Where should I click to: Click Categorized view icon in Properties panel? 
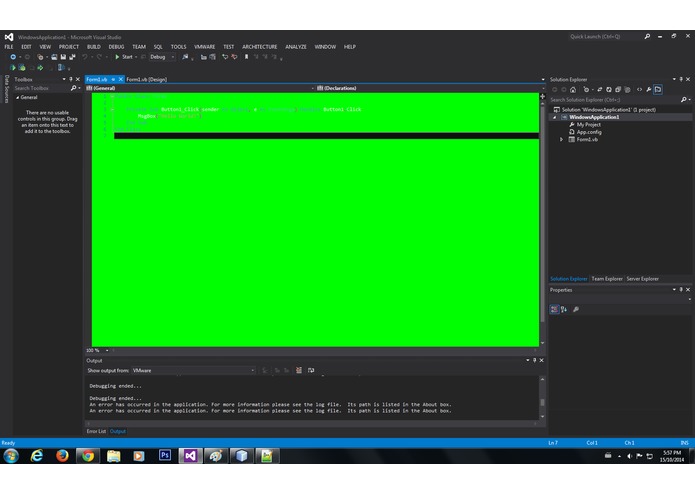tap(554, 309)
